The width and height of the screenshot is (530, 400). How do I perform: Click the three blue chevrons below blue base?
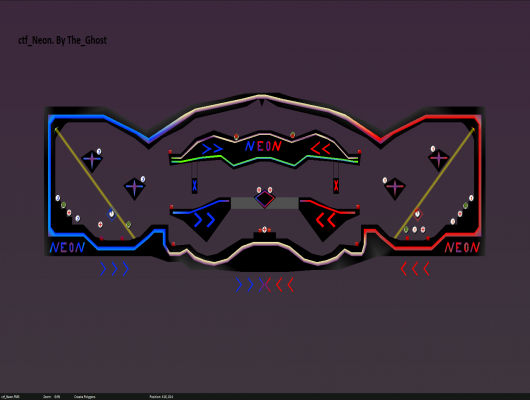(x=115, y=269)
